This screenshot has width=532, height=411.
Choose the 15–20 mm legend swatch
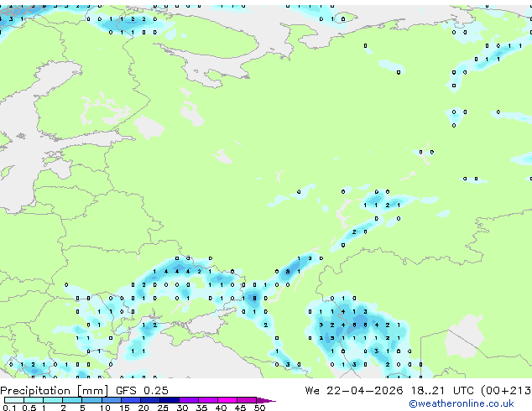131,400
